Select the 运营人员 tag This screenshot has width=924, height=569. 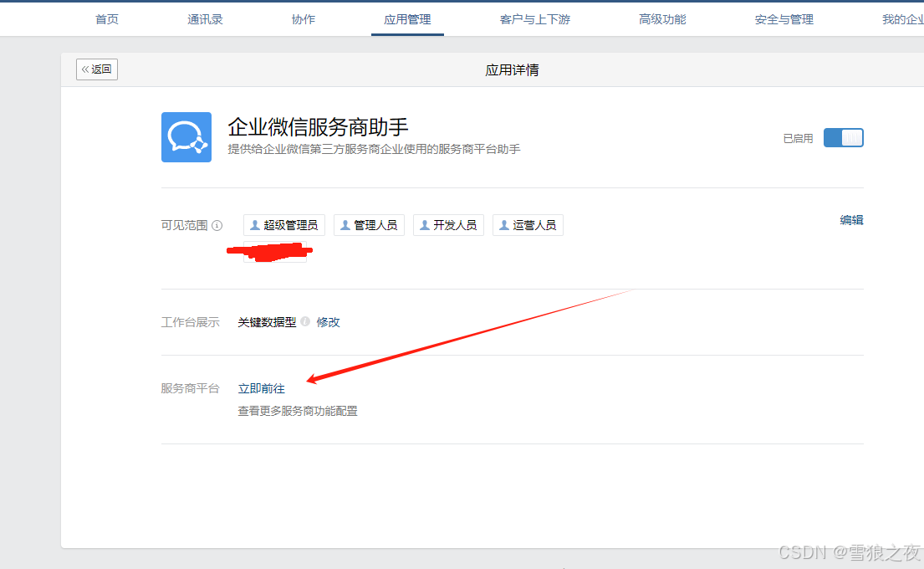pyautogui.click(x=528, y=225)
